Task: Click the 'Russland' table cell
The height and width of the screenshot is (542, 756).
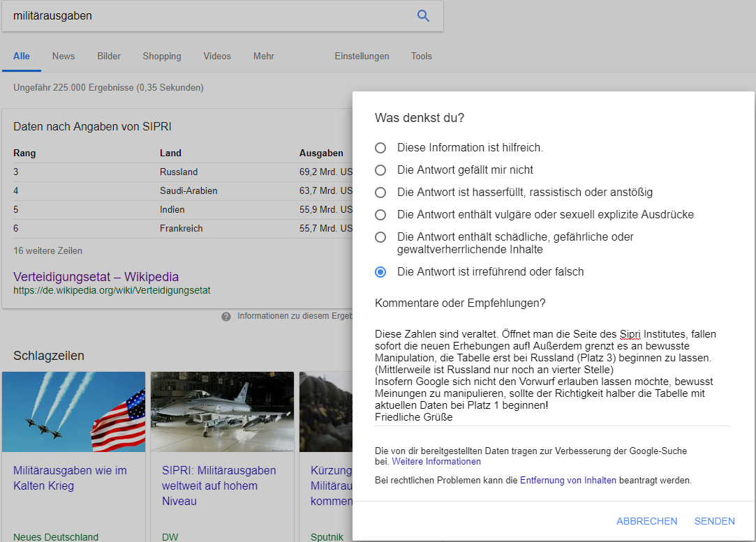Action: click(179, 172)
